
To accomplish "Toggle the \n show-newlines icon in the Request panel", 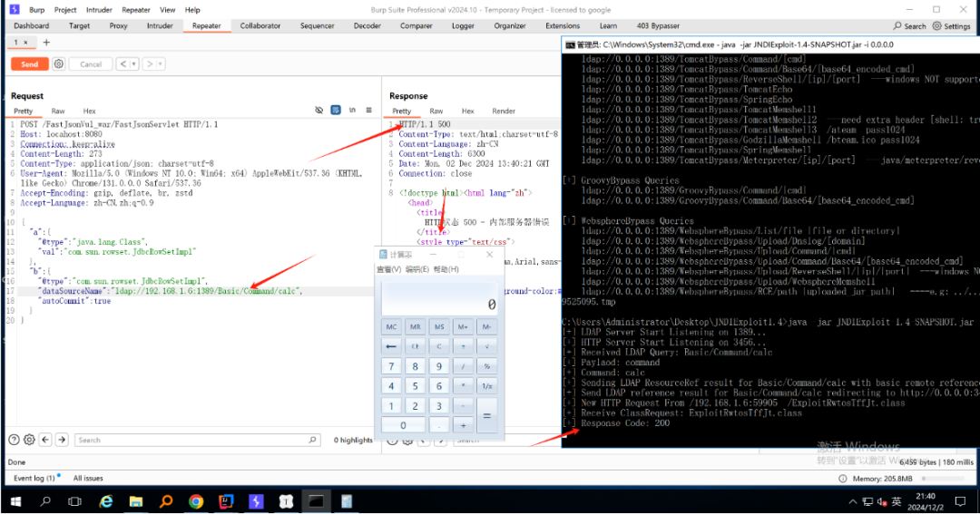I will click(x=352, y=110).
